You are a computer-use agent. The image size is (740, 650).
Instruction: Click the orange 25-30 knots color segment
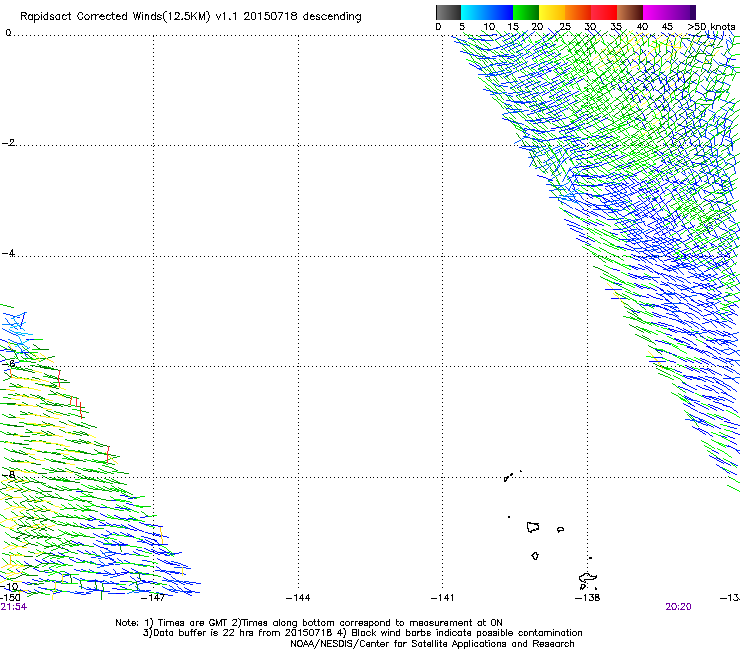click(578, 12)
